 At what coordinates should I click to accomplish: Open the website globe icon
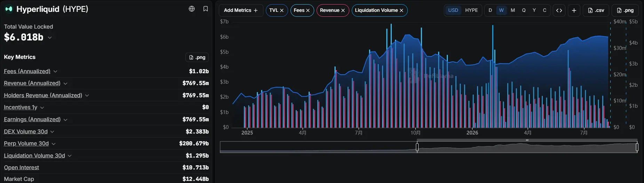point(192,9)
